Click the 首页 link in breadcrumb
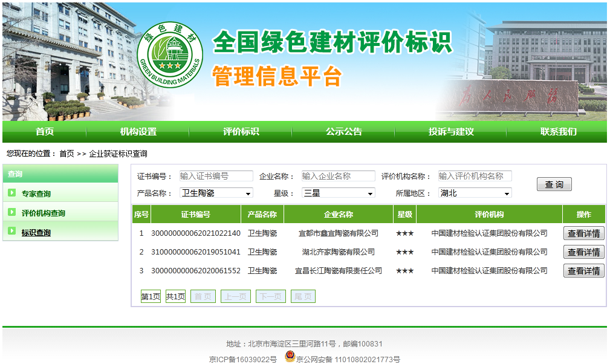 [x=67, y=154]
